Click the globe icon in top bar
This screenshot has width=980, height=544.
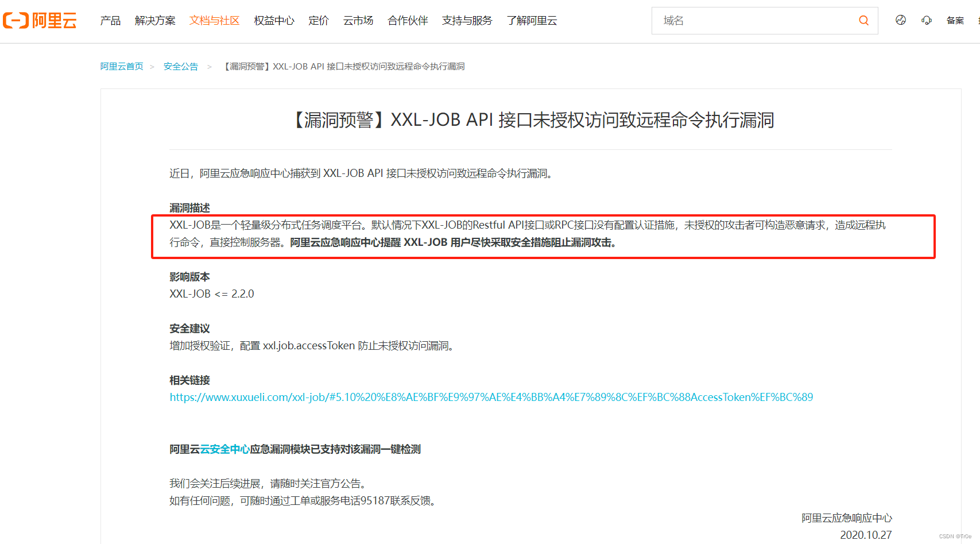[x=901, y=20]
